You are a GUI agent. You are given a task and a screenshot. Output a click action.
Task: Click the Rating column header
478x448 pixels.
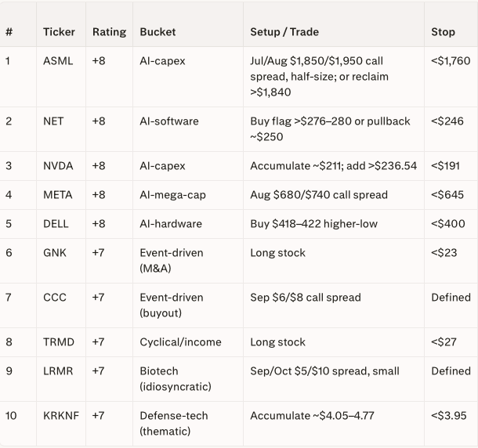(x=109, y=32)
